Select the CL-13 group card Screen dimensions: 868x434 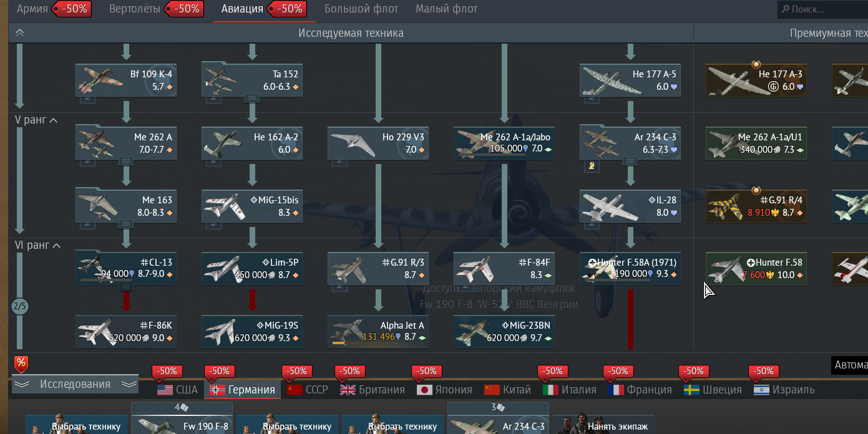(126, 268)
